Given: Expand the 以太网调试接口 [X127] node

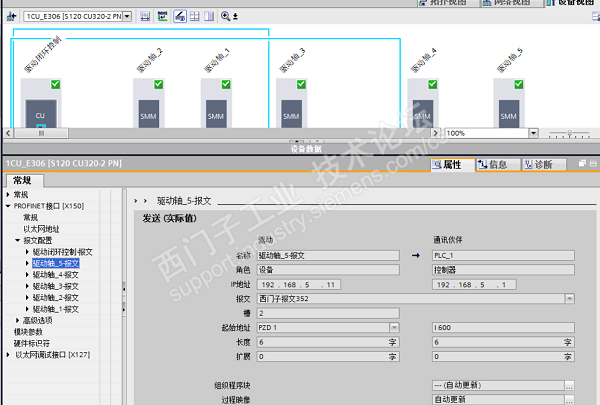Looking at the screenshot, I should click(8, 355).
